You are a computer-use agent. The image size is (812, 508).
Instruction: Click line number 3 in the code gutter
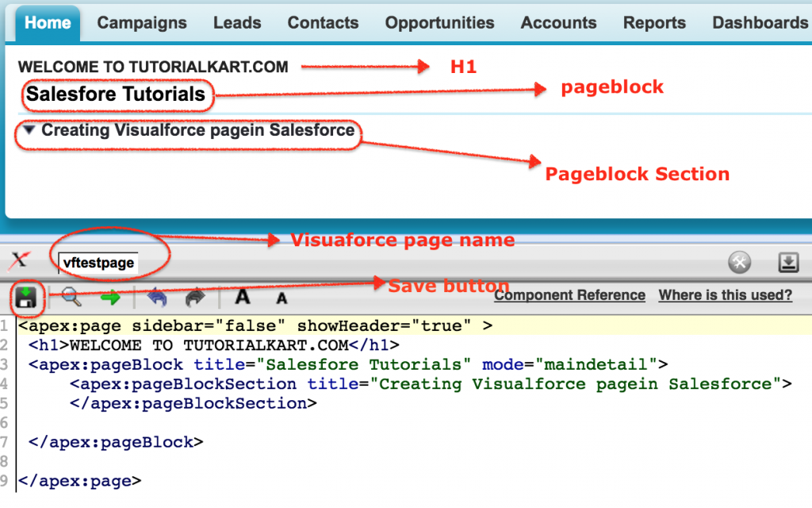(6, 364)
